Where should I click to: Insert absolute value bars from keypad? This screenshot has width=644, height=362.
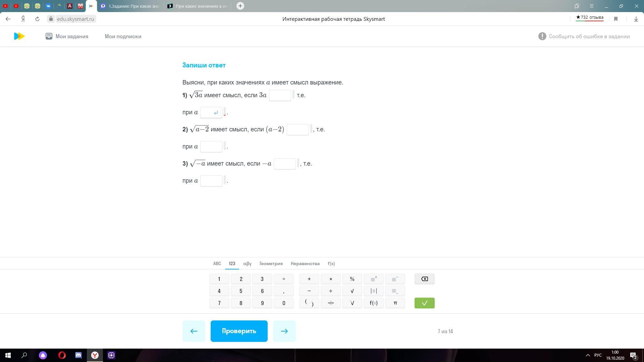pyautogui.click(x=373, y=291)
